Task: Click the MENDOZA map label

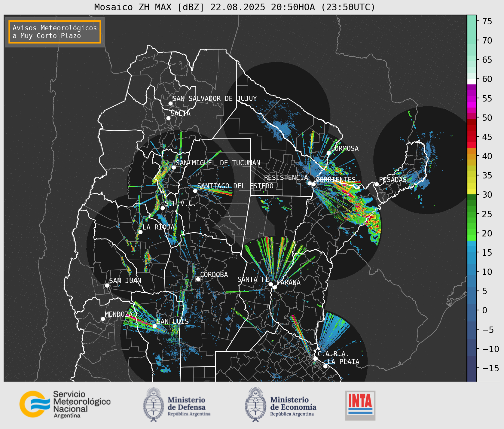Action: 118,314
